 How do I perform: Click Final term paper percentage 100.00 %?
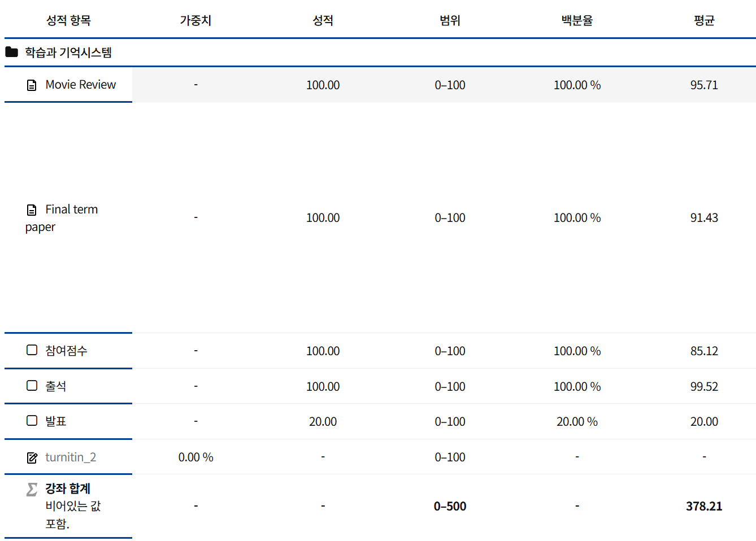pos(577,218)
